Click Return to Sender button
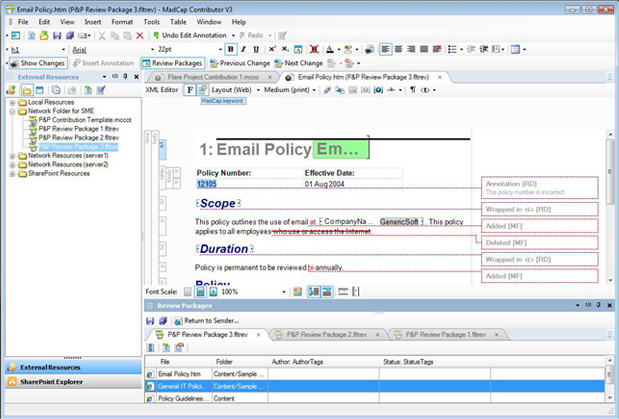619x419 pixels. pyautogui.click(x=206, y=321)
